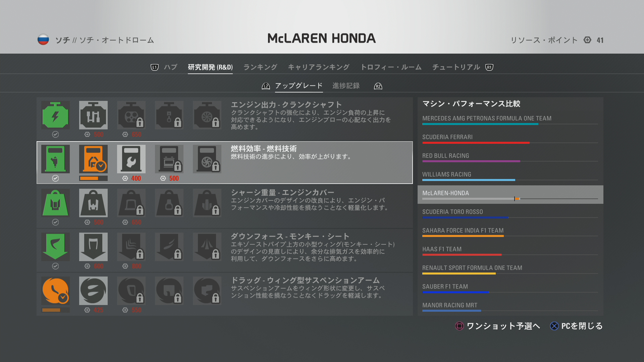644x362 pixels.
Task: Select the second drag upgrade costing 425
Action: coord(93,291)
